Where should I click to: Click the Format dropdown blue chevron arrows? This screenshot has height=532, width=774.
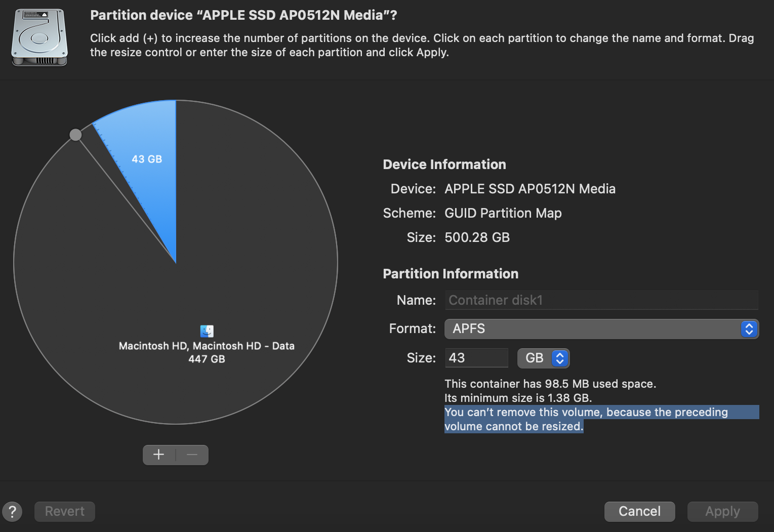click(x=749, y=329)
